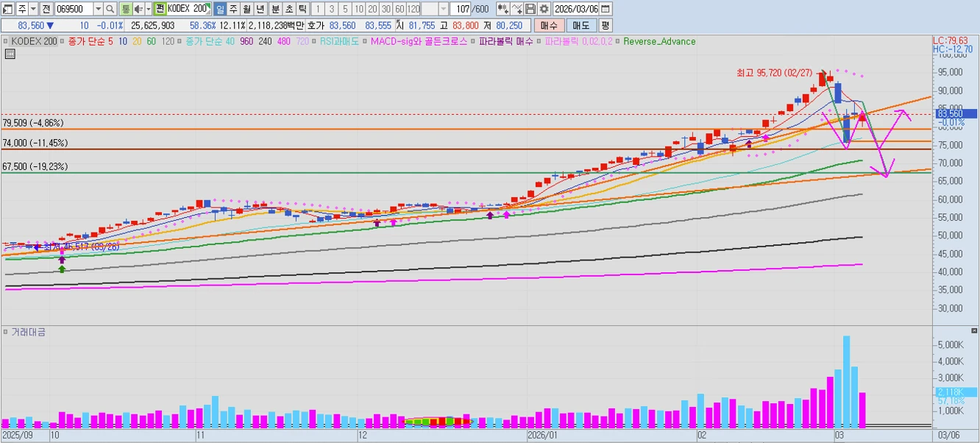
Task: Click the add line chart icon
Action: pos(517,9)
